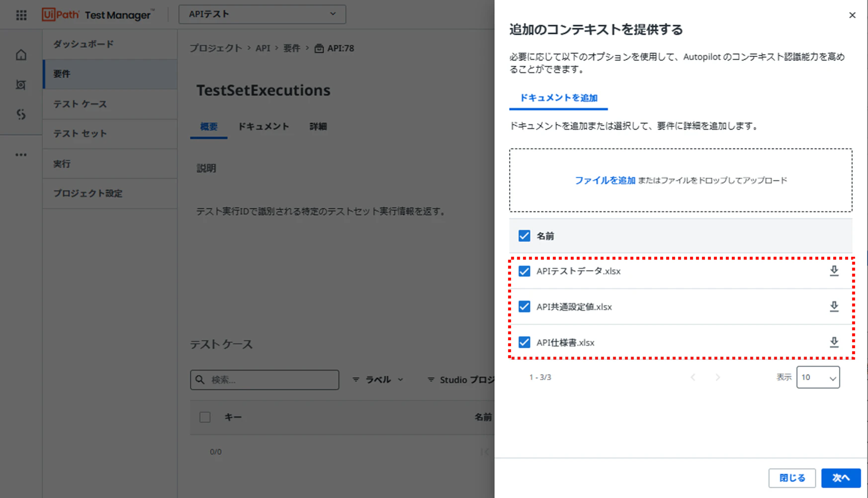Expand the ラベル filter dropdown

pyautogui.click(x=378, y=380)
